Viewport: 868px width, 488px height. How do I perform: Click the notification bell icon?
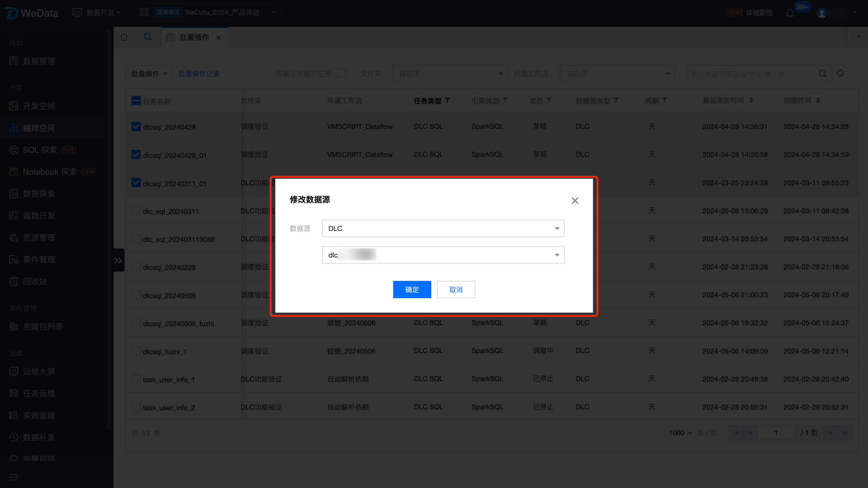790,13
